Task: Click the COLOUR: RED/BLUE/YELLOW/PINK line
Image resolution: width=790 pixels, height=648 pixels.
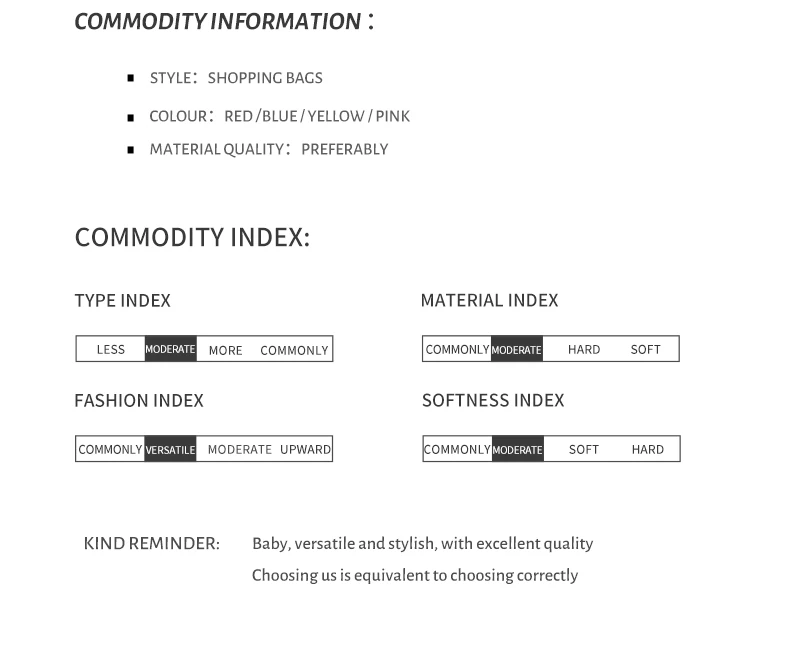Action: (279, 116)
